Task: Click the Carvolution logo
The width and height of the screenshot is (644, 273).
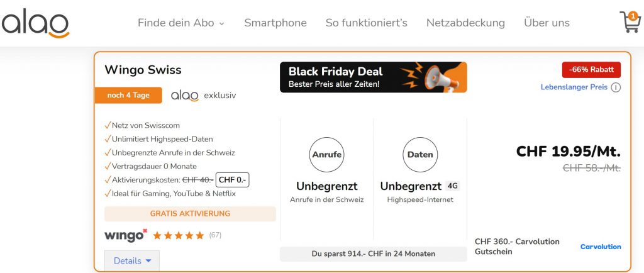Action: pos(600,247)
